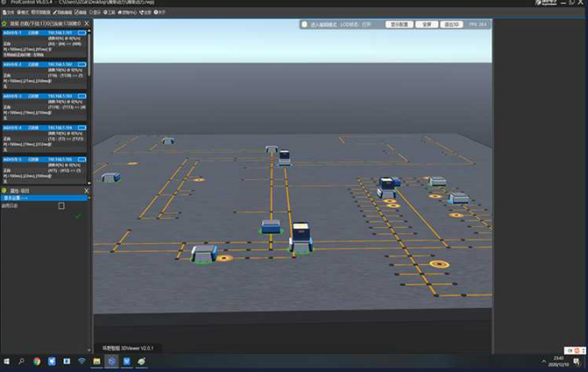This screenshot has width=588, height=372.
Task: Click the taskbar search magnifier icon
Action: 22,361
